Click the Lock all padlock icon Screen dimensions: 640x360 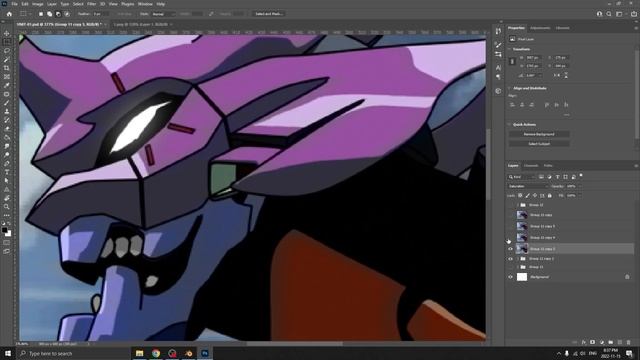pyautogui.click(x=549, y=196)
